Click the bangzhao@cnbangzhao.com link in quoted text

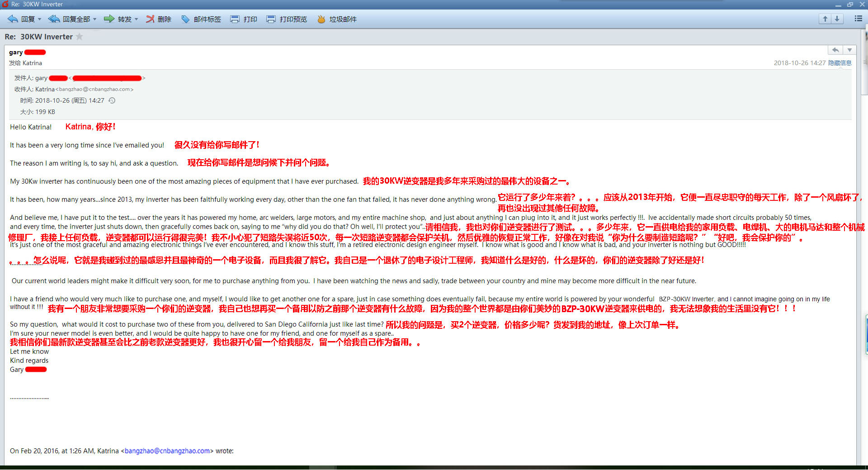point(167,451)
